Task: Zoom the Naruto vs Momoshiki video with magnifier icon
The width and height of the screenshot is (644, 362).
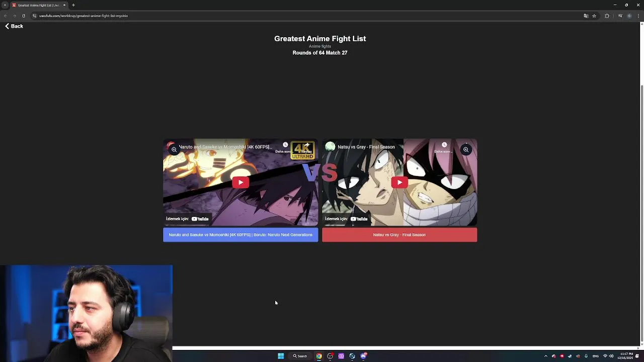Action: (x=174, y=149)
